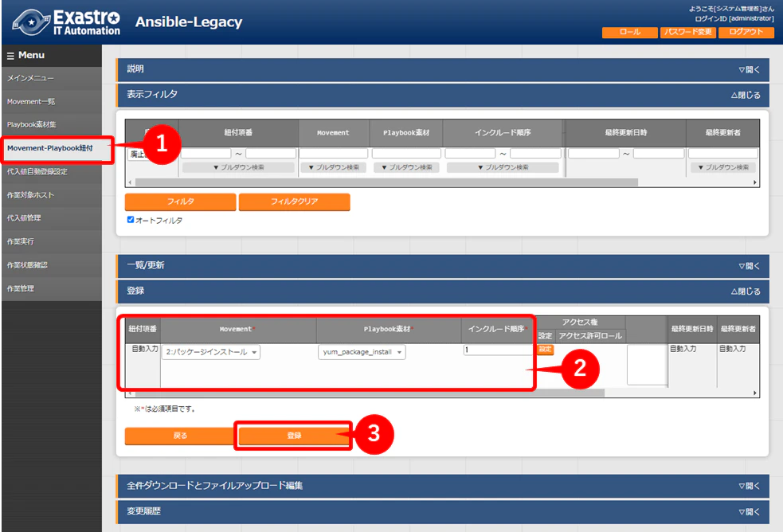Click the アクセス許可ロール text box
The image size is (783, 532).
(647, 364)
